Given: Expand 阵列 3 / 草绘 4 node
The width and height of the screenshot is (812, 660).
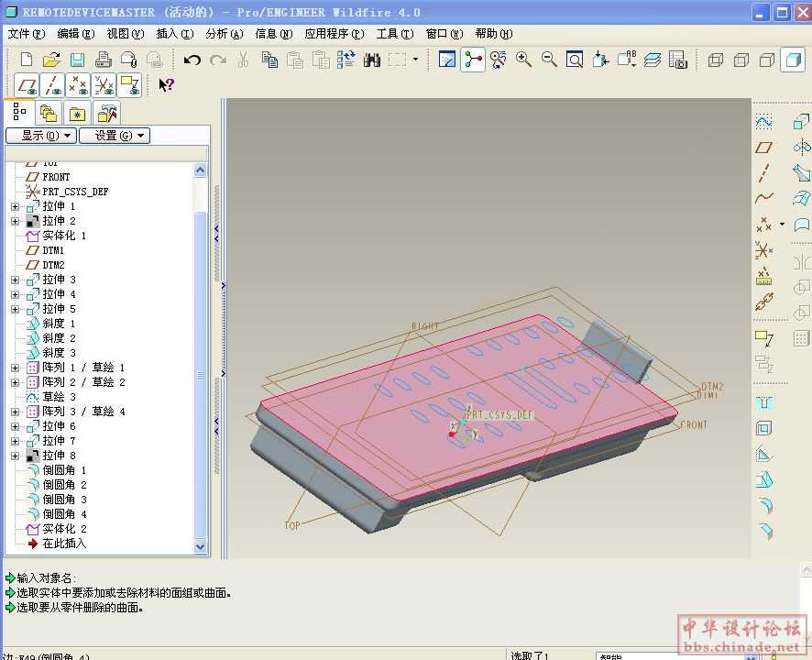Looking at the screenshot, I should 15,412.
